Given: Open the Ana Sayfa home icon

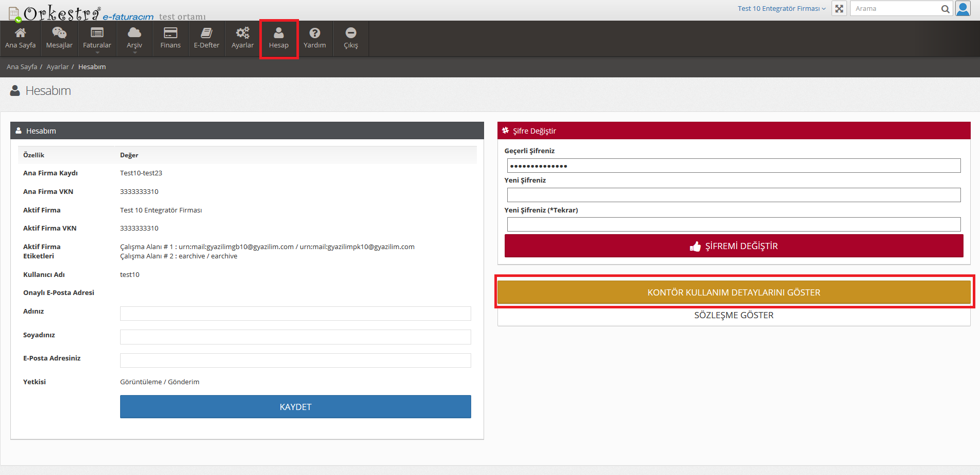Looking at the screenshot, I should 21,33.
